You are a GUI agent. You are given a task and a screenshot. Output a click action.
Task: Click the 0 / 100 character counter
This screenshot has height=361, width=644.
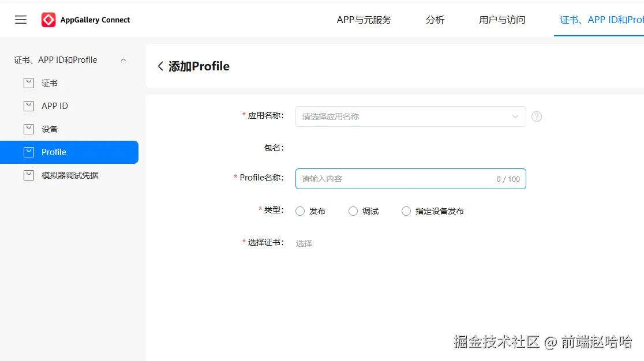508,179
